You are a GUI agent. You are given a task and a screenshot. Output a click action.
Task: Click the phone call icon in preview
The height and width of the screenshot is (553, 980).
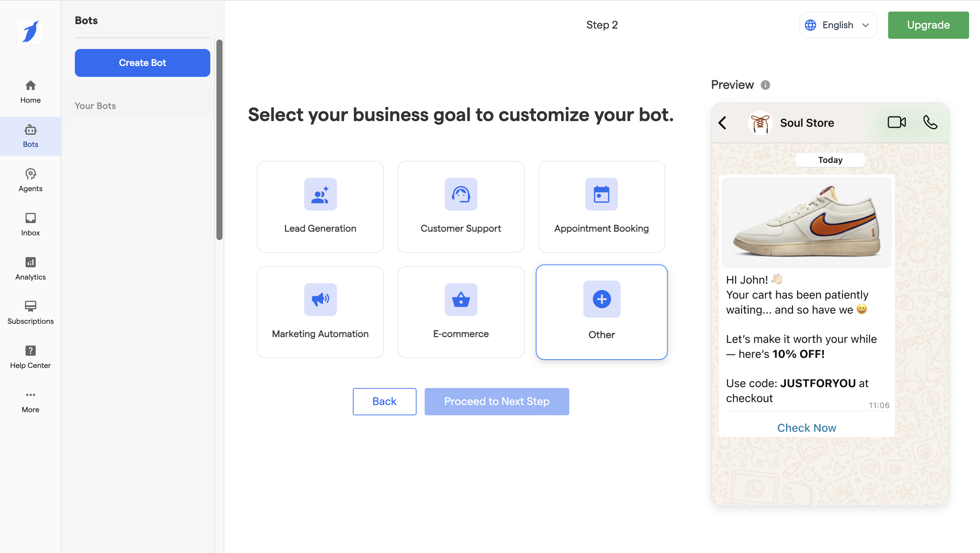click(930, 122)
